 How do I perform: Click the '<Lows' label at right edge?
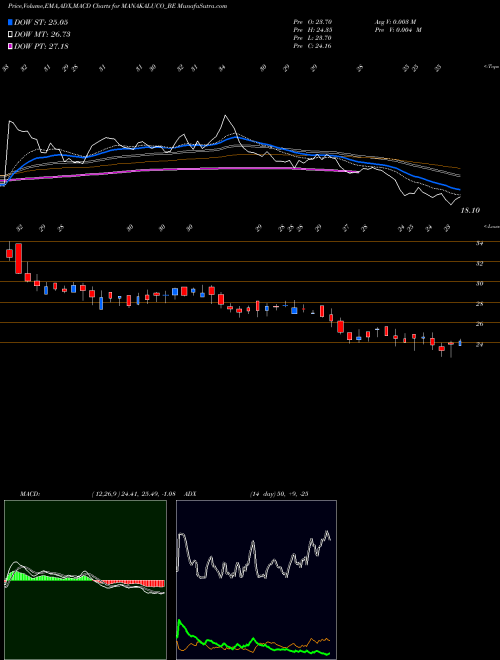tap(492, 226)
